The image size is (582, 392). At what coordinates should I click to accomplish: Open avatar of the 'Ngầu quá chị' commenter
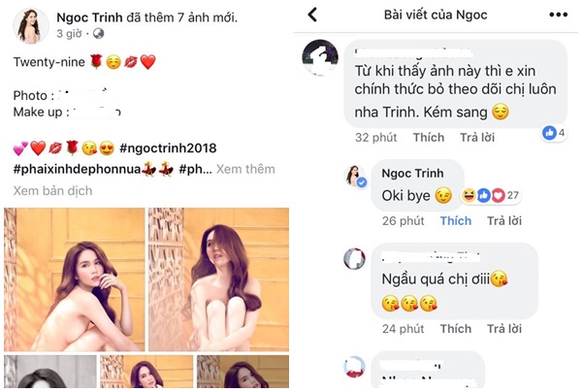point(355,258)
